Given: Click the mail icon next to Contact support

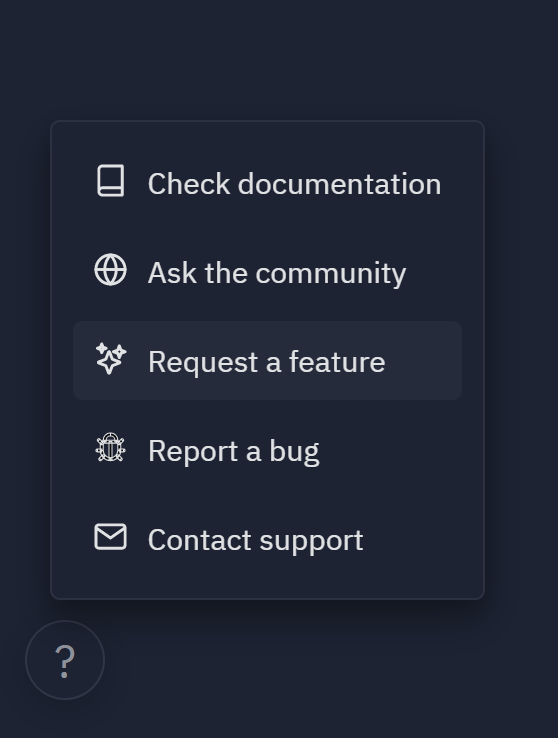Looking at the screenshot, I should pos(111,537).
